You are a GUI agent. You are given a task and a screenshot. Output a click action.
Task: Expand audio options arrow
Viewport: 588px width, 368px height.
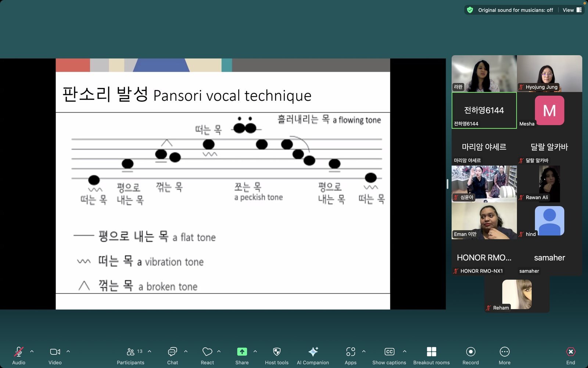point(32,351)
